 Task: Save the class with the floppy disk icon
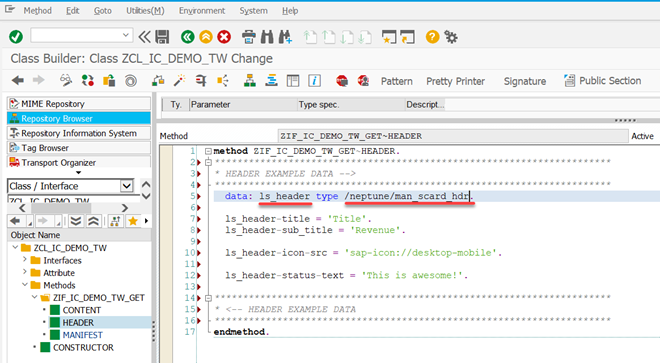tap(162, 37)
